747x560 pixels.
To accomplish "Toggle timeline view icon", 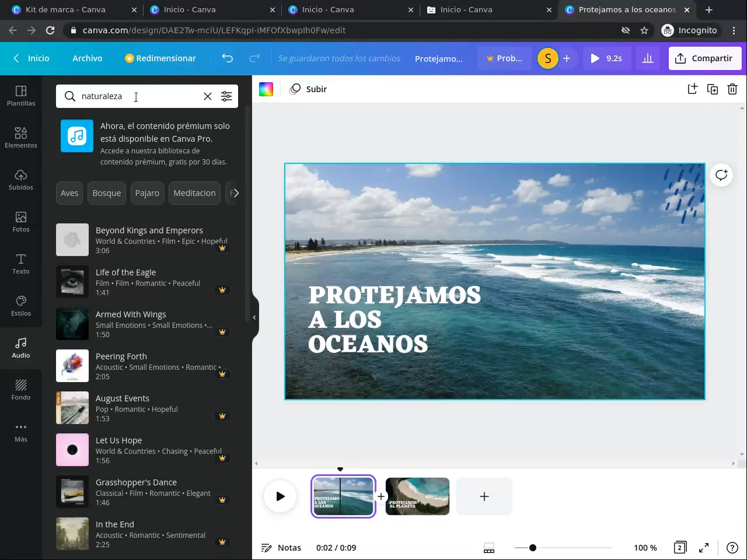I will [x=489, y=548].
